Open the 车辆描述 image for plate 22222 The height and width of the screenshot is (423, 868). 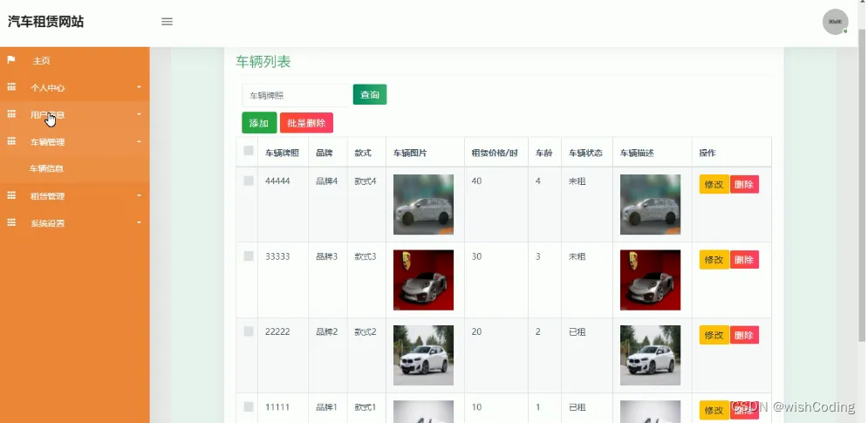(651, 355)
